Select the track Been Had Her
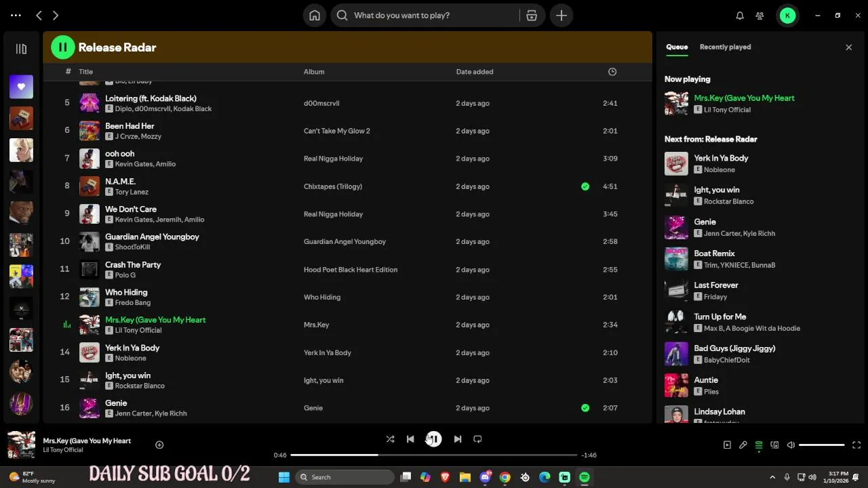Viewport: 868px width, 488px height. (130, 126)
